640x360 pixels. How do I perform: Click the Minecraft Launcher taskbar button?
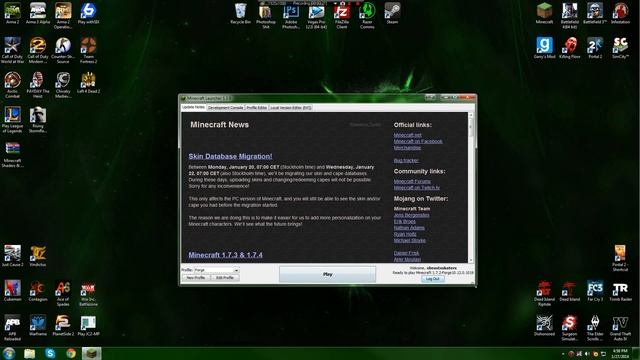coord(91,353)
